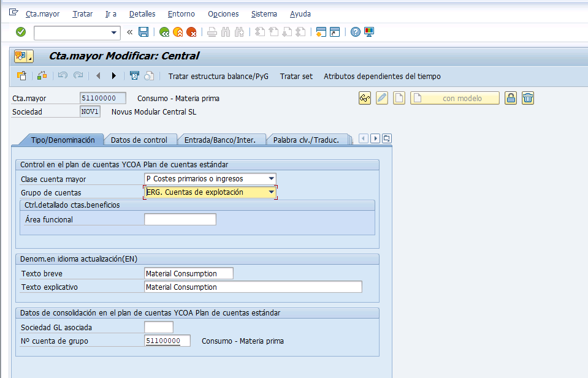Screen dimensions: 588x378
Task: Create a new session window icon
Action: 321,32
